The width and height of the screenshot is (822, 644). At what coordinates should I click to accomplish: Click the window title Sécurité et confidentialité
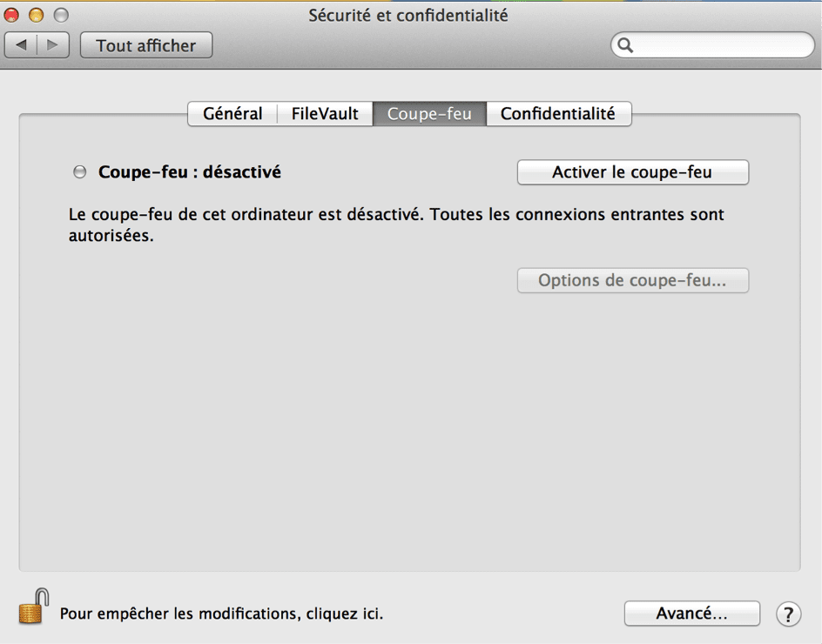(408, 16)
